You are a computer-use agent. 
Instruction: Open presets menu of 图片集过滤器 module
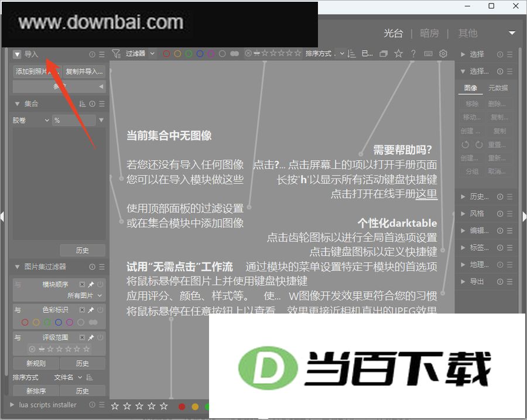pos(102,267)
